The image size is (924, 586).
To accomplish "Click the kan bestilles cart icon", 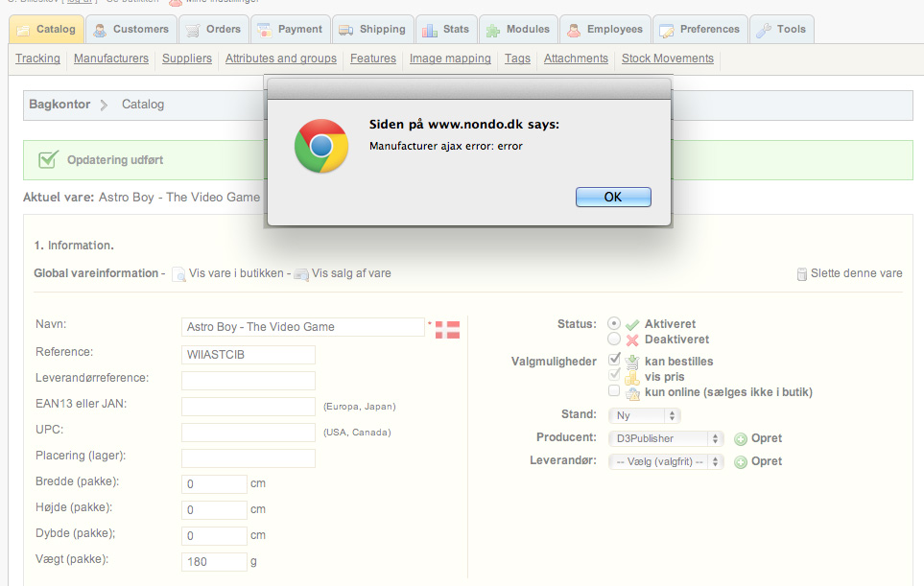I will [632, 362].
